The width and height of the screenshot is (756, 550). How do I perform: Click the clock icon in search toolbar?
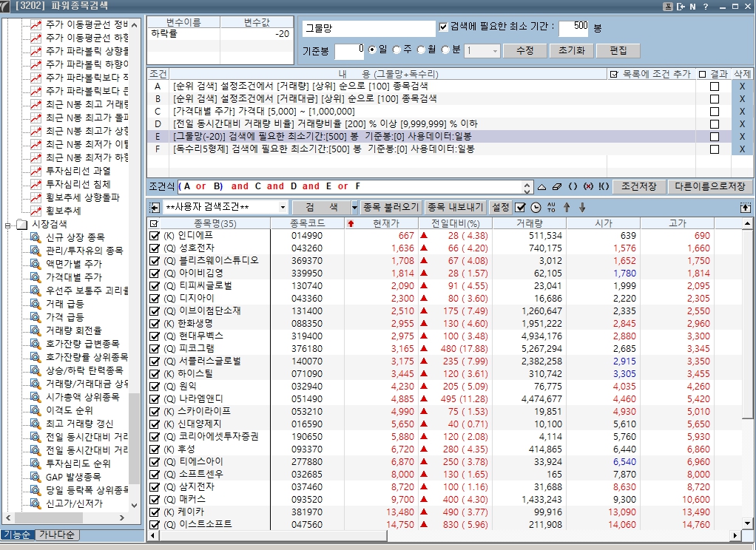pyautogui.click(x=536, y=208)
